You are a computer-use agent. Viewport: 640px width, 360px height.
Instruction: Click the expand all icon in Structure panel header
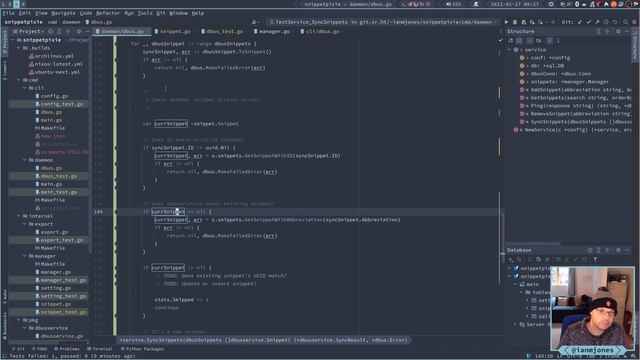pyautogui.click(x=598, y=31)
